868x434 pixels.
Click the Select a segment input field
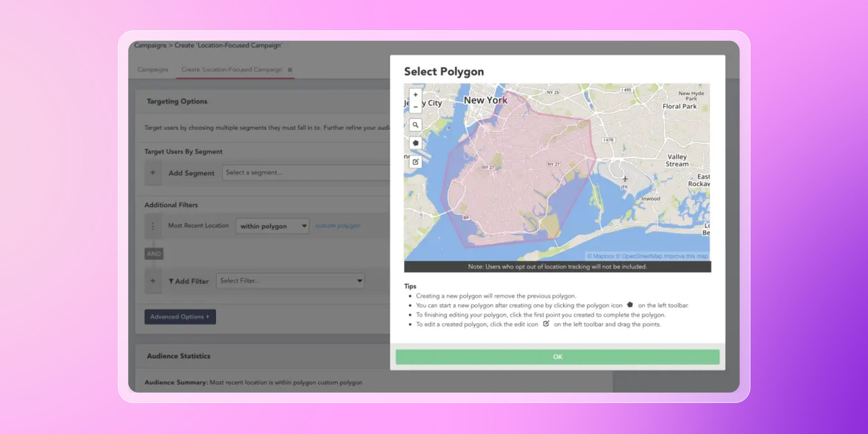pyautogui.click(x=306, y=173)
